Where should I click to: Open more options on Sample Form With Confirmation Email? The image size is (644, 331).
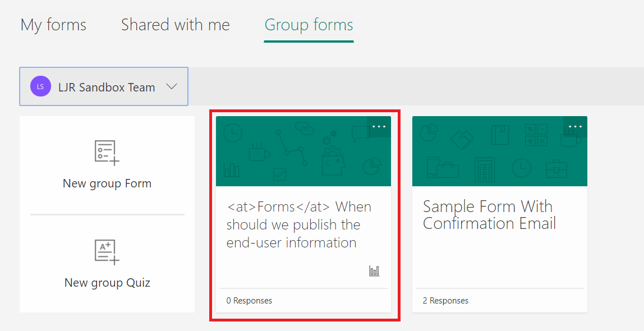point(575,126)
